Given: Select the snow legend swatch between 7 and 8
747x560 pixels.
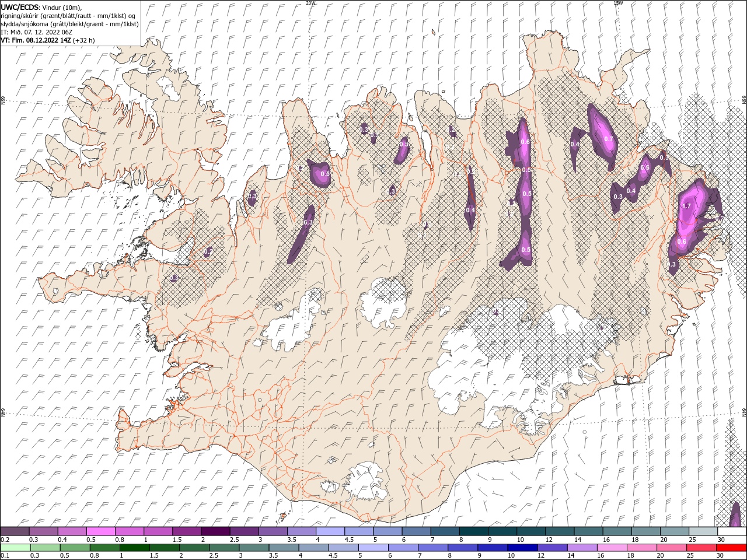Looking at the screenshot, I should pyautogui.click(x=445, y=531).
